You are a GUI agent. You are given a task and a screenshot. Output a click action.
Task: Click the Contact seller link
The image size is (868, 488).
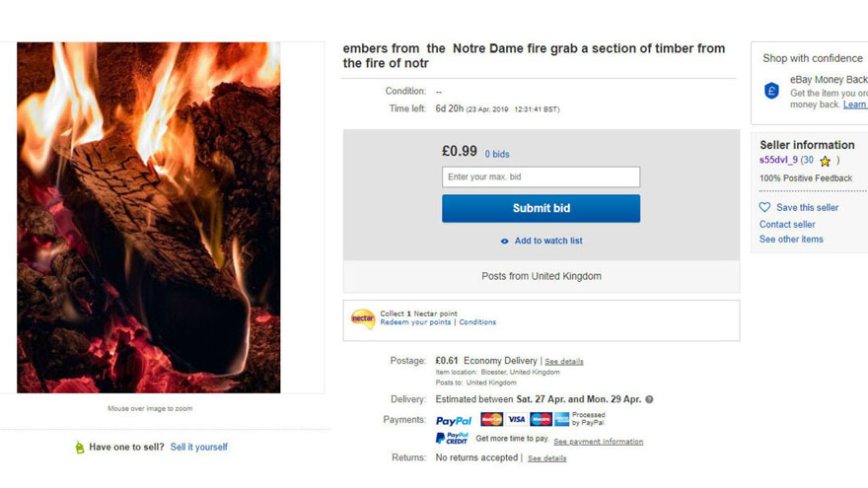[787, 225]
